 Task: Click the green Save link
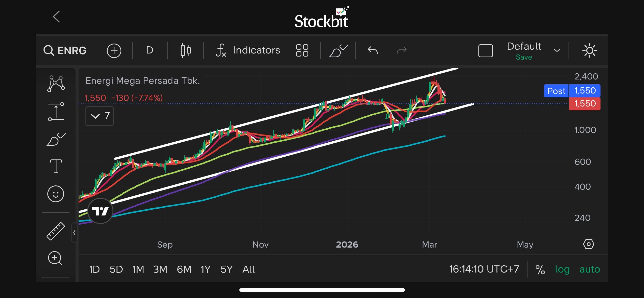[524, 57]
